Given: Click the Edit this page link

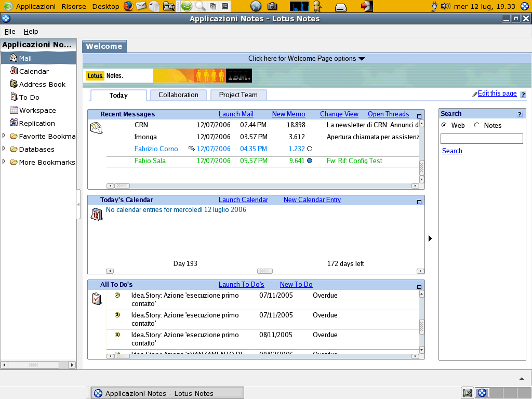Looking at the screenshot, I should (497, 94).
